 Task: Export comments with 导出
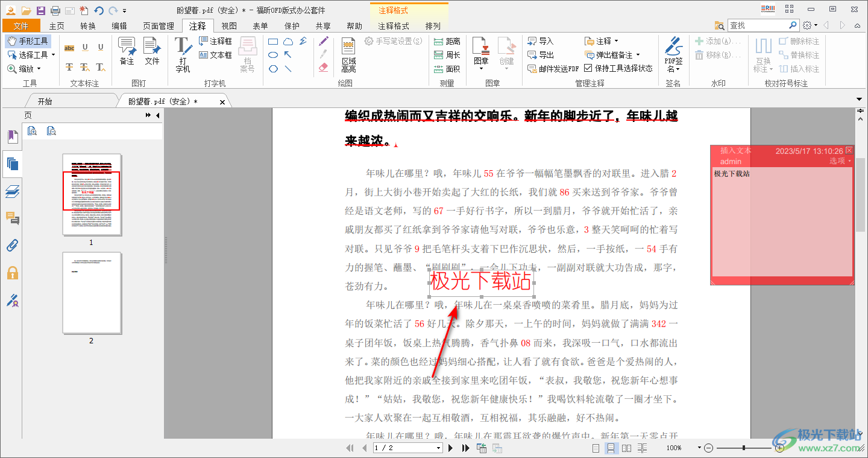click(540, 55)
